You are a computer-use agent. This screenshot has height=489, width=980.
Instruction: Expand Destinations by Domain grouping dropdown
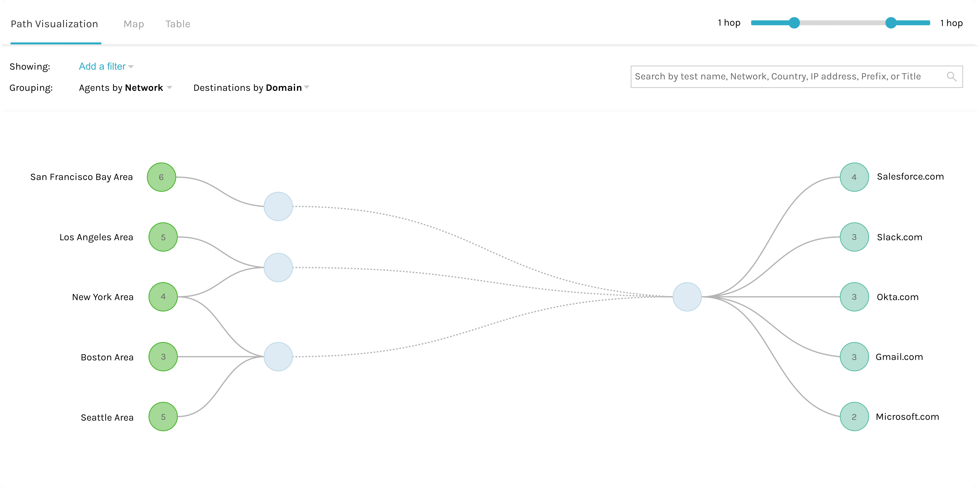(251, 88)
